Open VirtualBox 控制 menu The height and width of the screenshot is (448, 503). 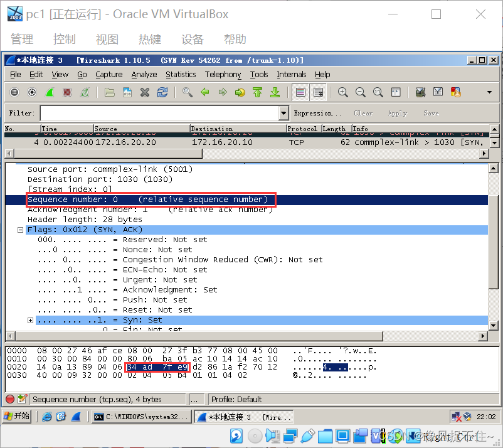(x=64, y=39)
